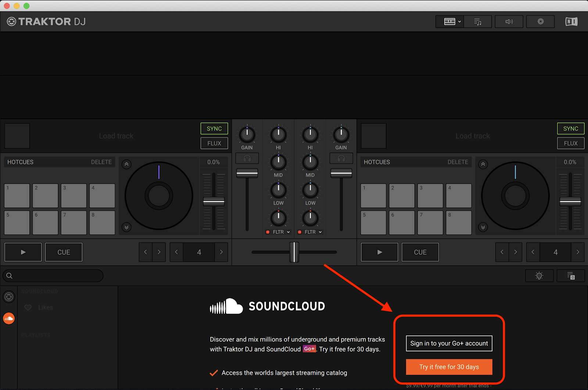
Task: Toggle SYNC on right deck
Action: [571, 129]
